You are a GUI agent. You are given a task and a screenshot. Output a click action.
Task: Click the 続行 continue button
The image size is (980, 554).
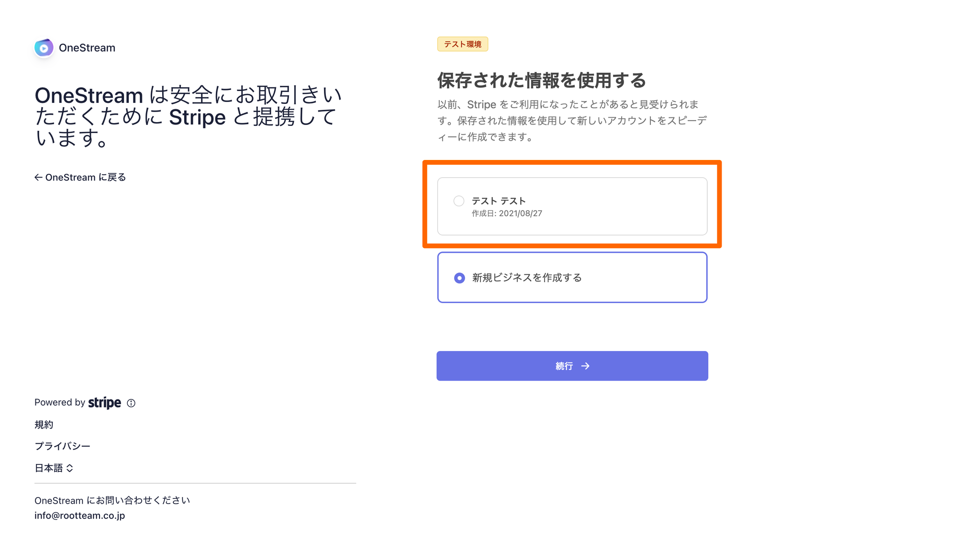click(572, 366)
